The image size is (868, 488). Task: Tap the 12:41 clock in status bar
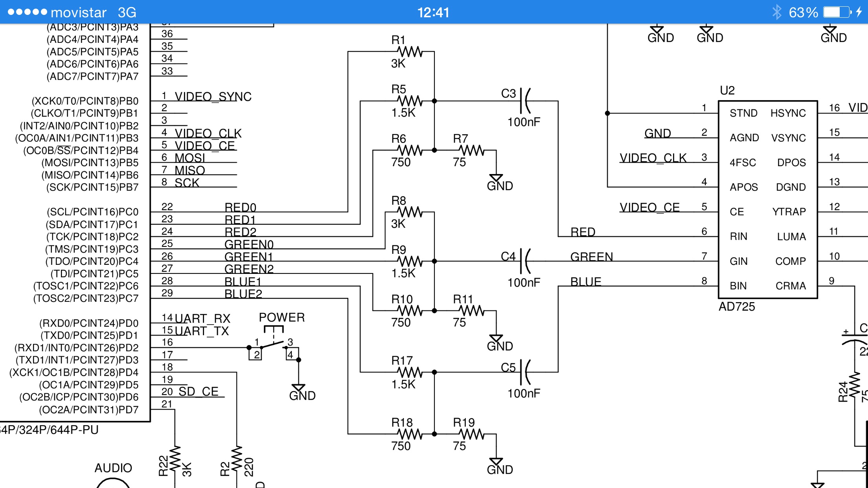coord(433,12)
